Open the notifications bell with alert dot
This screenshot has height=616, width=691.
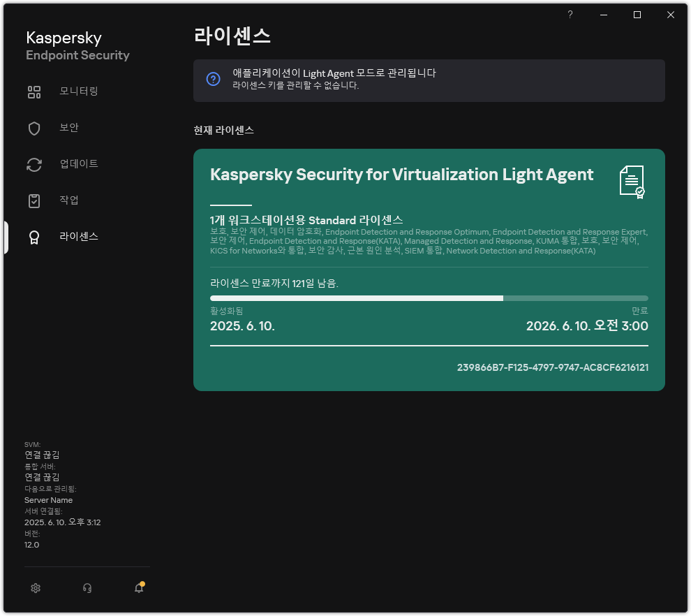coord(138,588)
